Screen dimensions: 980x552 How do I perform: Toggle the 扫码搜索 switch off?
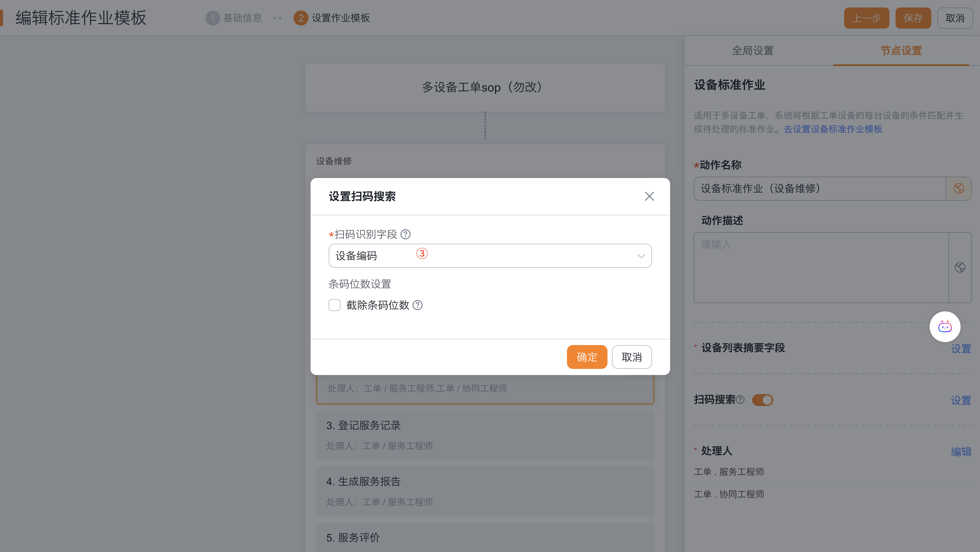[762, 400]
